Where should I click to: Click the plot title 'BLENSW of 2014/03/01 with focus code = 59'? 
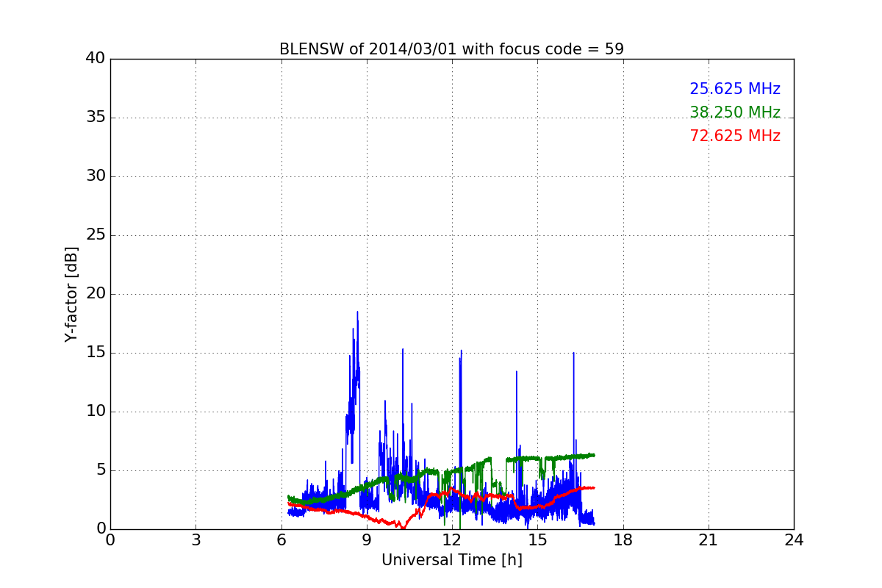(x=451, y=49)
